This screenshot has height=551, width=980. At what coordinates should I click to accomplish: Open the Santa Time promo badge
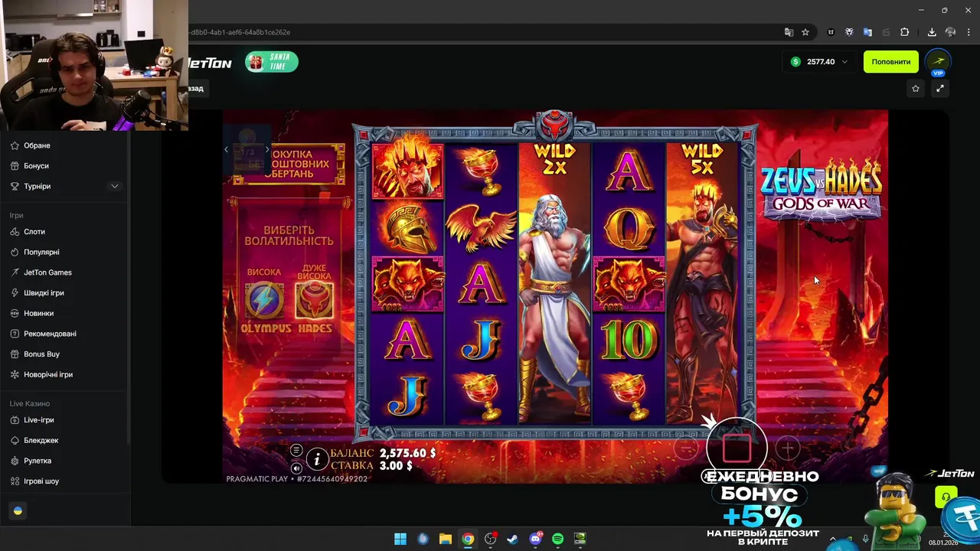pos(272,62)
